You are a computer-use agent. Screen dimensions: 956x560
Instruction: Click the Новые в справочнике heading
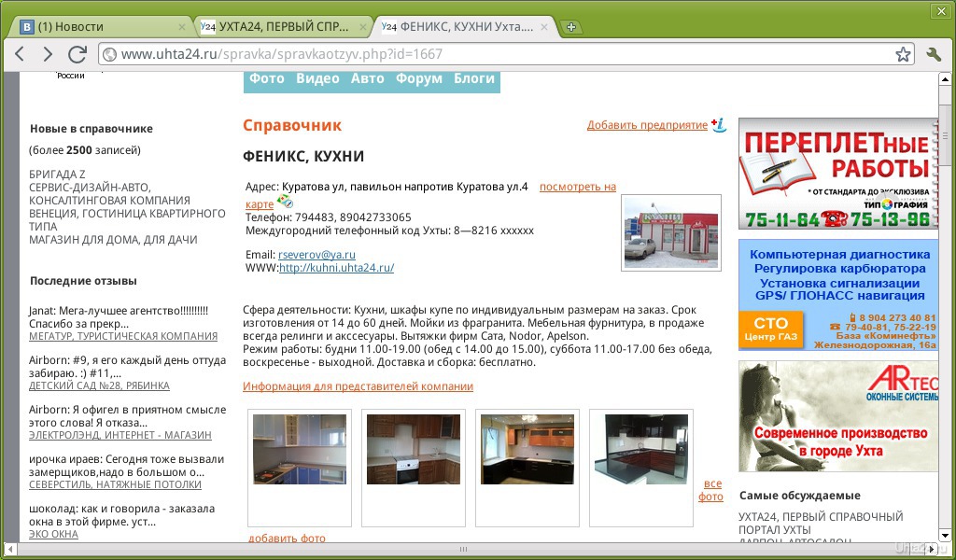tap(91, 129)
